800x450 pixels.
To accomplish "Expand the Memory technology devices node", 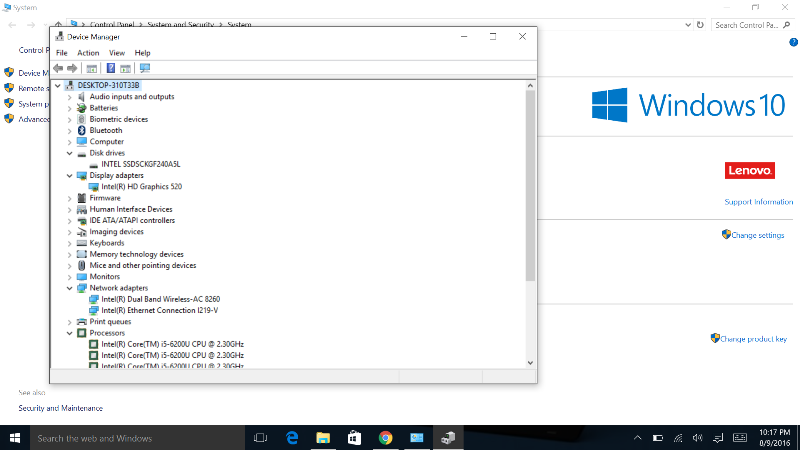I will coord(70,254).
